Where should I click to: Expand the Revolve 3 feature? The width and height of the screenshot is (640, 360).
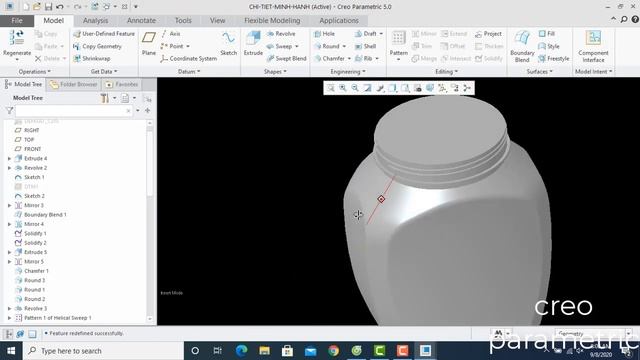(9, 309)
